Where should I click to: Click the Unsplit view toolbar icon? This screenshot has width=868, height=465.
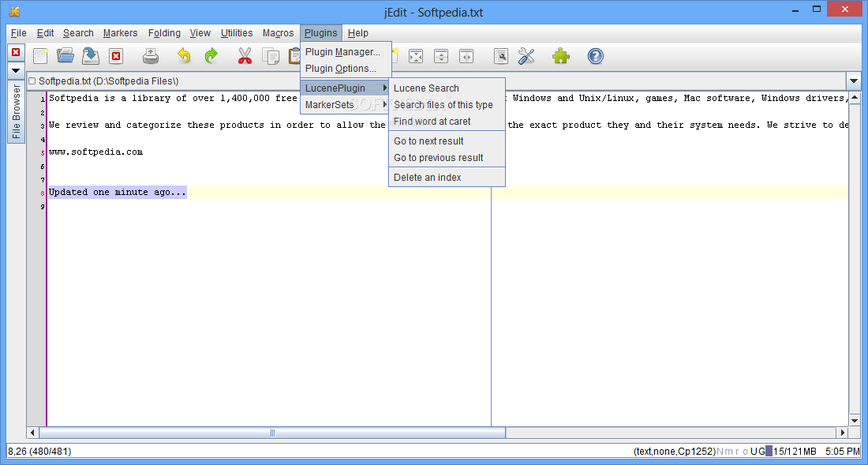(x=416, y=56)
